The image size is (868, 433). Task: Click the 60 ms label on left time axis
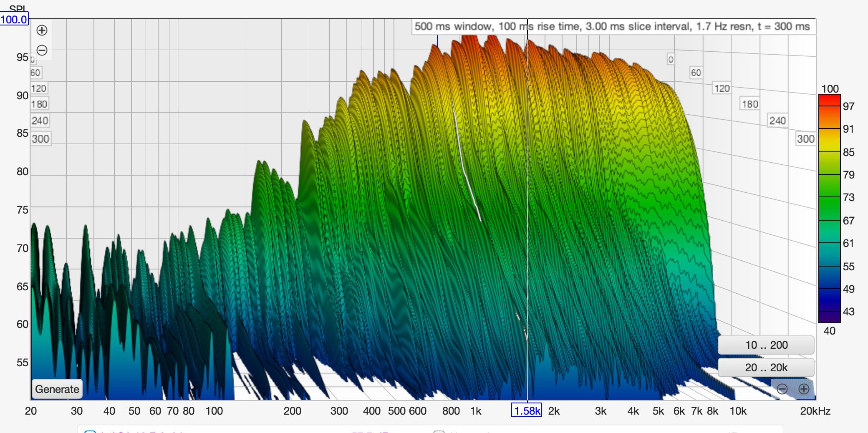(35, 73)
